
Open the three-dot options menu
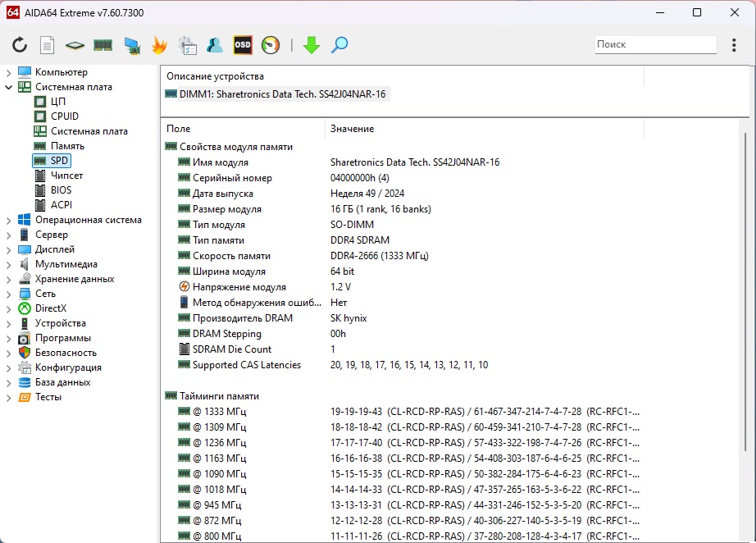click(x=734, y=45)
